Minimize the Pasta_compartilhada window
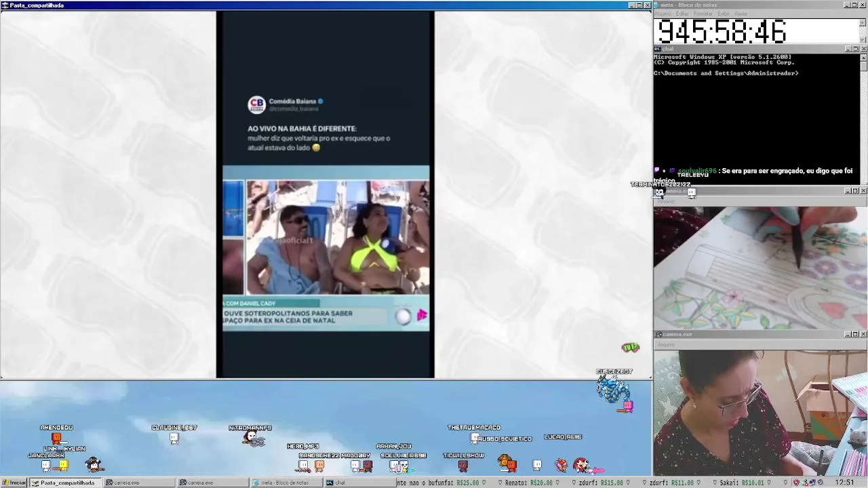 coord(632,5)
